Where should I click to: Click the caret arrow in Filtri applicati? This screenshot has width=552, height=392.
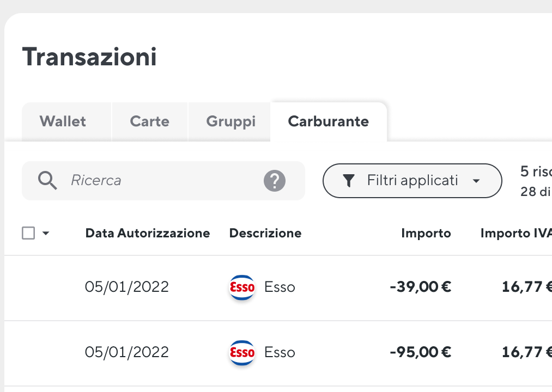point(476,181)
